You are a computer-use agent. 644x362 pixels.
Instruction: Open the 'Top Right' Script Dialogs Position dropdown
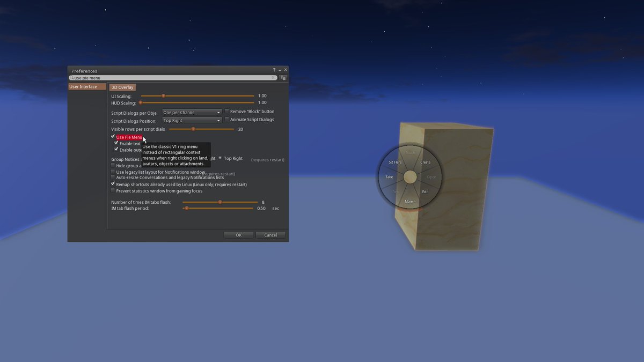[x=192, y=121]
